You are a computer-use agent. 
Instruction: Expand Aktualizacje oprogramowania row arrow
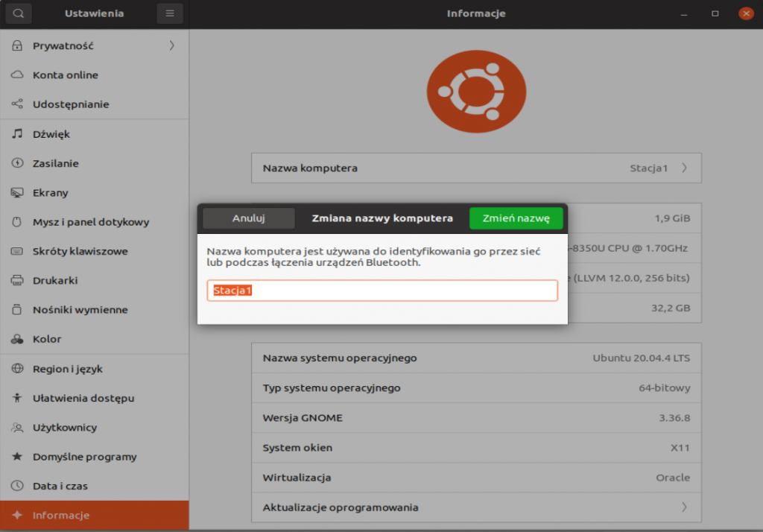tap(684, 507)
